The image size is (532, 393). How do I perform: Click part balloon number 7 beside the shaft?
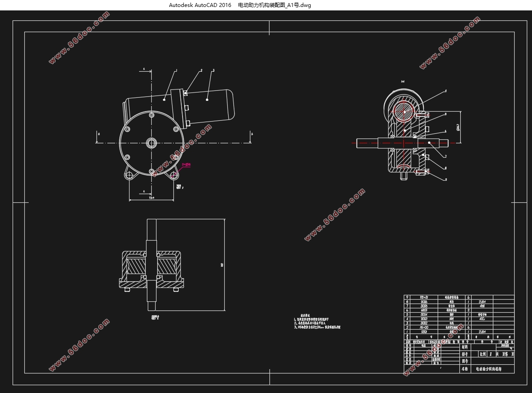click(446, 156)
